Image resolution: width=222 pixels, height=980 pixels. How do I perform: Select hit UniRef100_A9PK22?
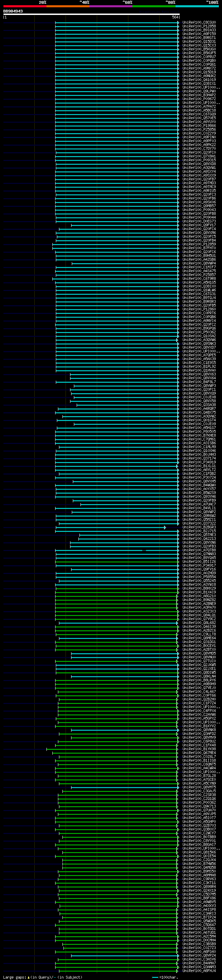199,145
